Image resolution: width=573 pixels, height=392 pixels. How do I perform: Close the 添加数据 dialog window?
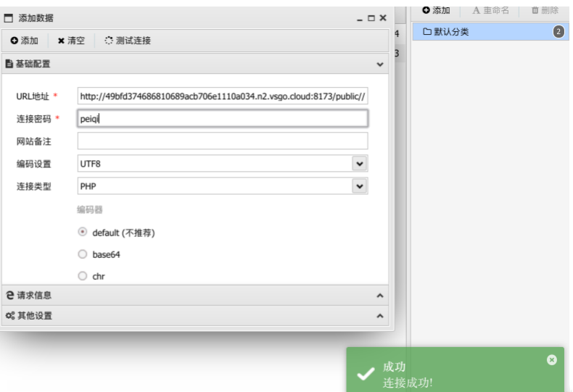point(383,18)
